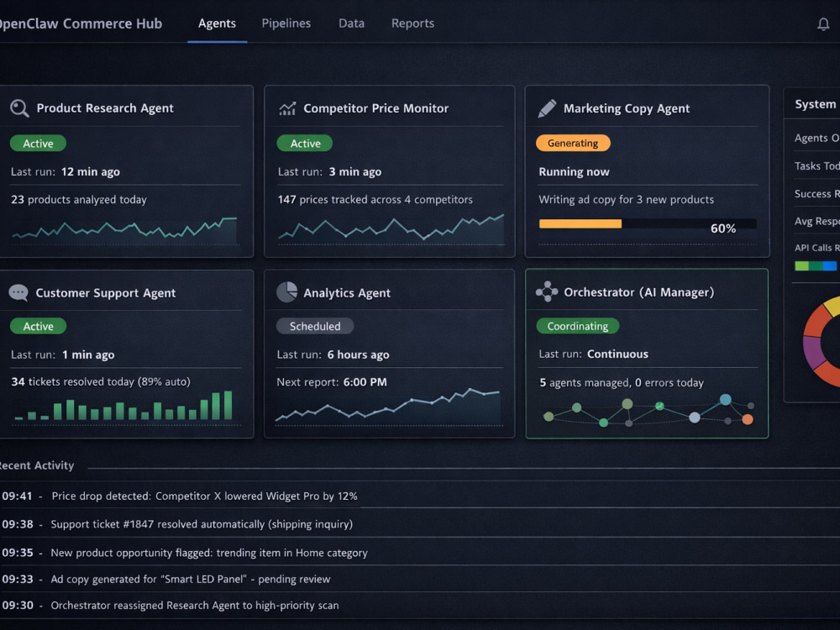840x630 pixels.
Task: Select the 09:38 support ticket #1847 row
Action: [420, 524]
